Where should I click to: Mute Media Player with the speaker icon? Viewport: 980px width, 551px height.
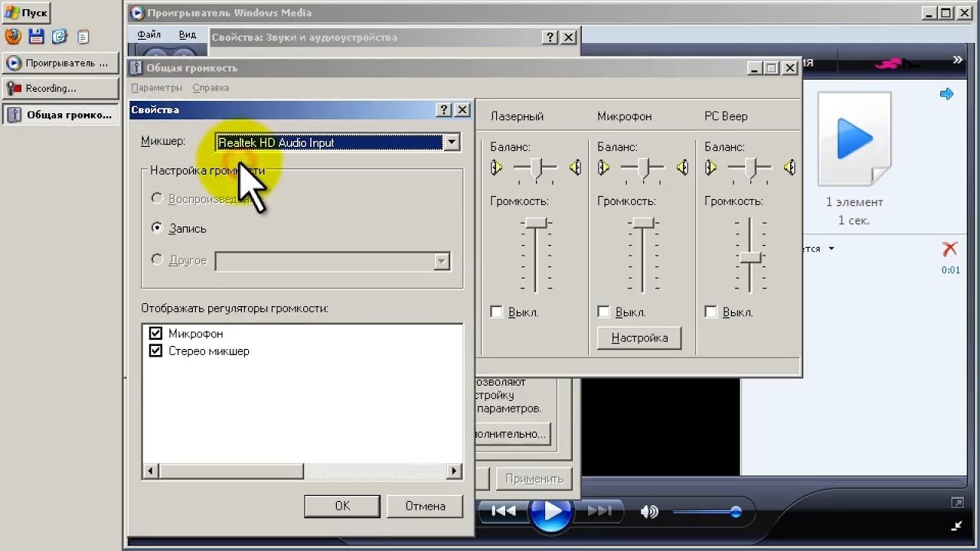click(649, 512)
